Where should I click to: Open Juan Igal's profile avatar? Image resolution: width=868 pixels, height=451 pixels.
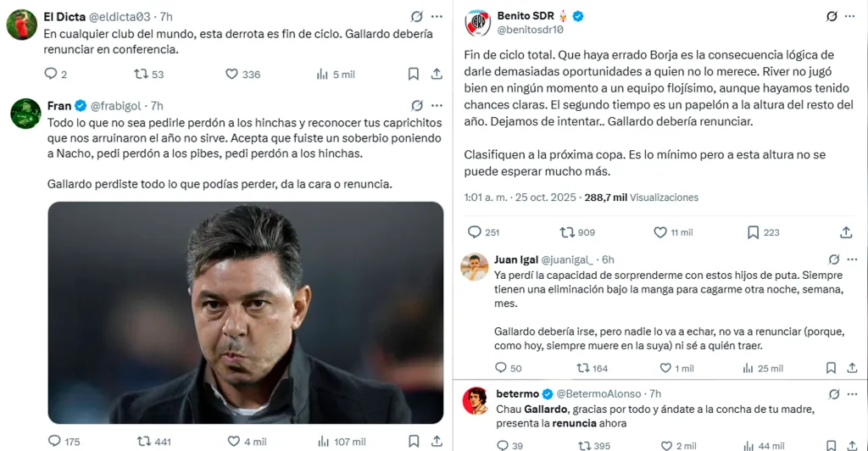(x=475, y=268)
